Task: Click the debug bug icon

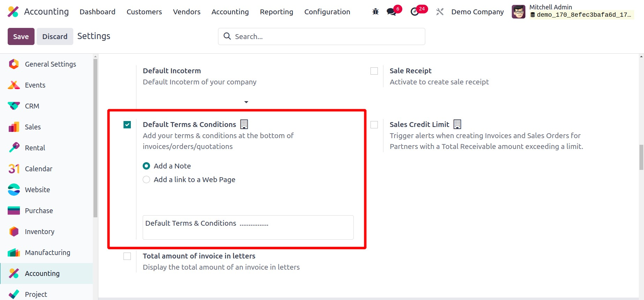Action: click(375, 12)
